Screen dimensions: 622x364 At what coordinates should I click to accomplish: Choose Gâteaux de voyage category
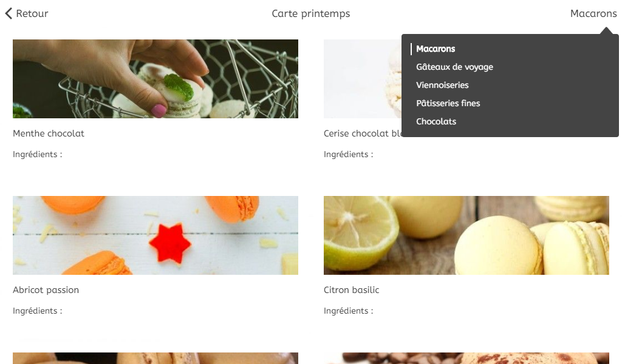click(x=454, y=67)
